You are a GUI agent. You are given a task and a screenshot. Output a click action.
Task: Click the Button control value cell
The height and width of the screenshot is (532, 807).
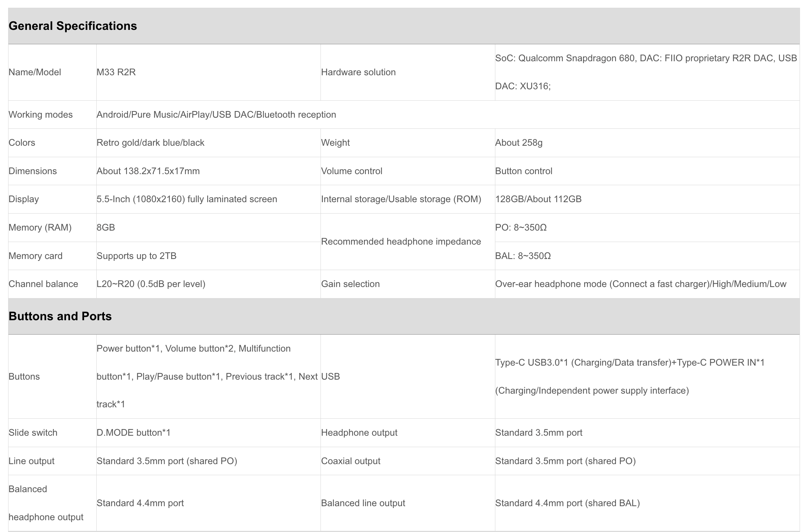click(523, 171)
